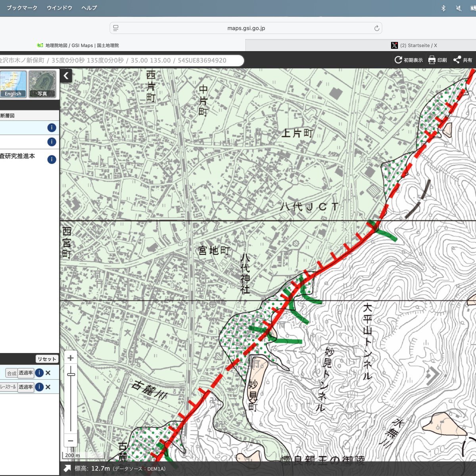Open info for the グレースケール selected layer

[x=39, y=387]
